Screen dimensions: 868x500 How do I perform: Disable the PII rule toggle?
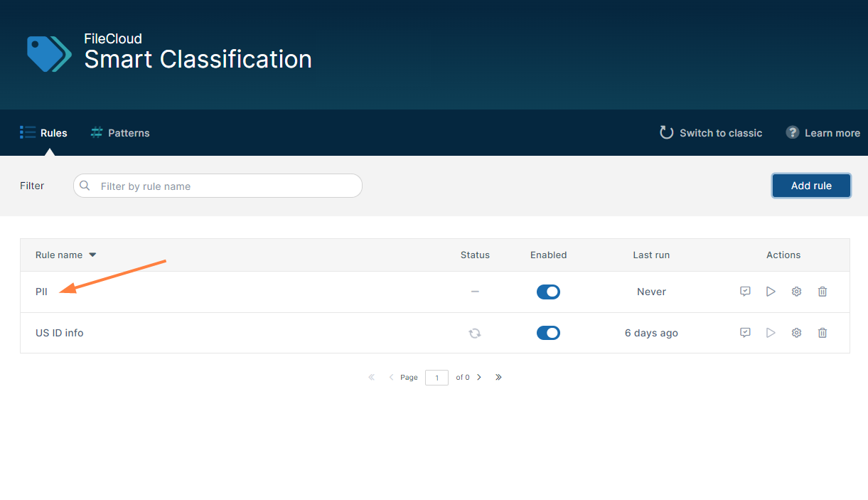click(548, 292)
